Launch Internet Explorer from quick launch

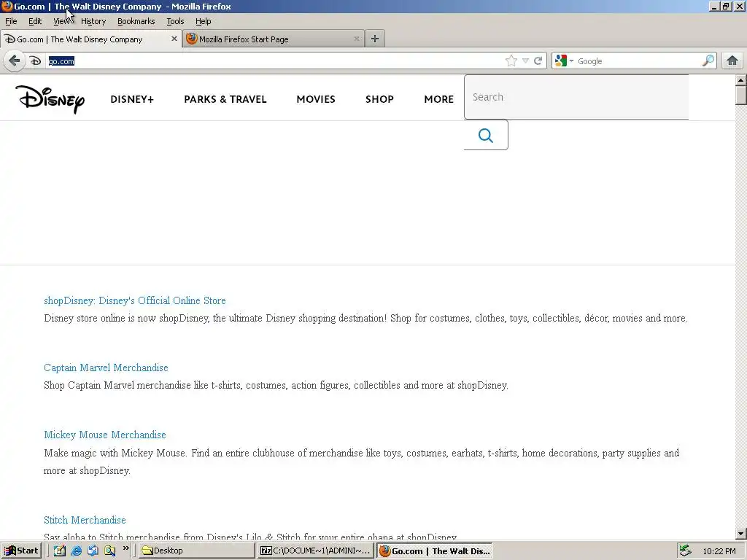[x=76, y=551]
